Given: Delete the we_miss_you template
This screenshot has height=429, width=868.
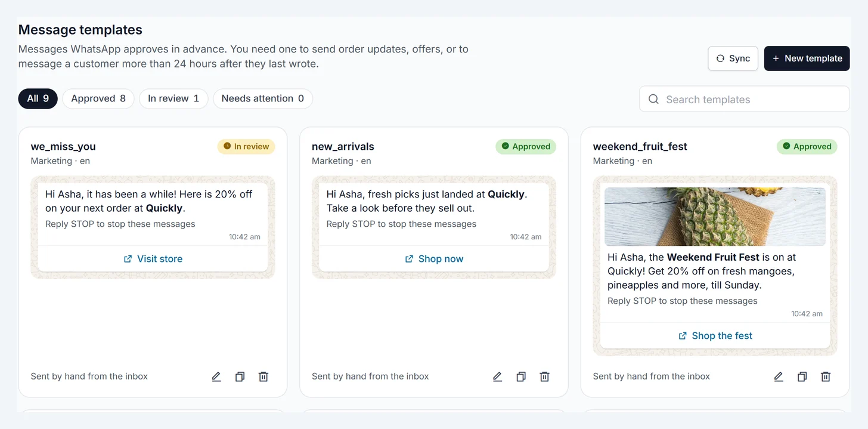Looking at the screenshot, I should coord(263,376).
